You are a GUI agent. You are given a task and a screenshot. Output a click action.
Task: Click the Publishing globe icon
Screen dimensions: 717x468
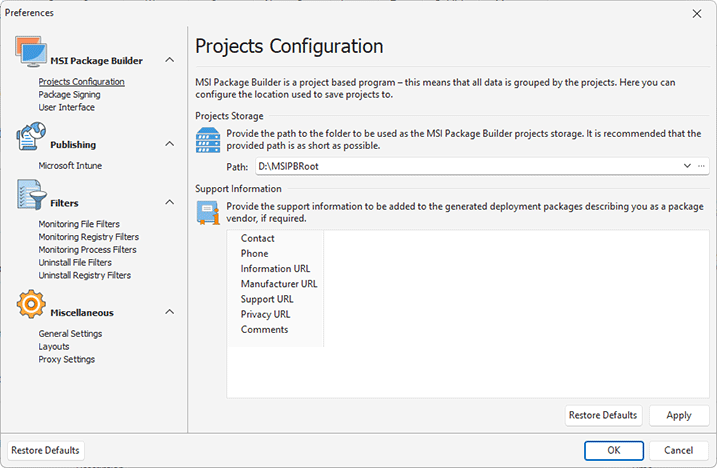[x=30, y=139]
